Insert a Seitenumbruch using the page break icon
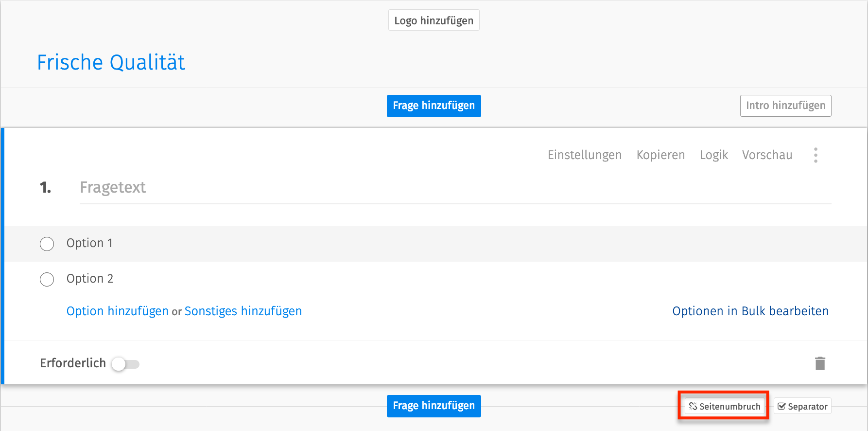The image size is (868, 431). tap(724, 406)
